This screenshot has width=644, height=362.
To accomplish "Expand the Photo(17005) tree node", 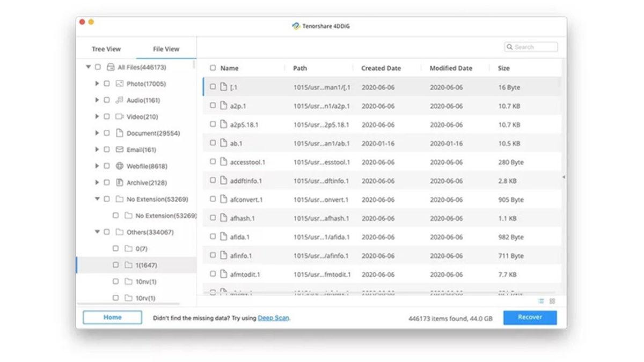I will [97, 84].
